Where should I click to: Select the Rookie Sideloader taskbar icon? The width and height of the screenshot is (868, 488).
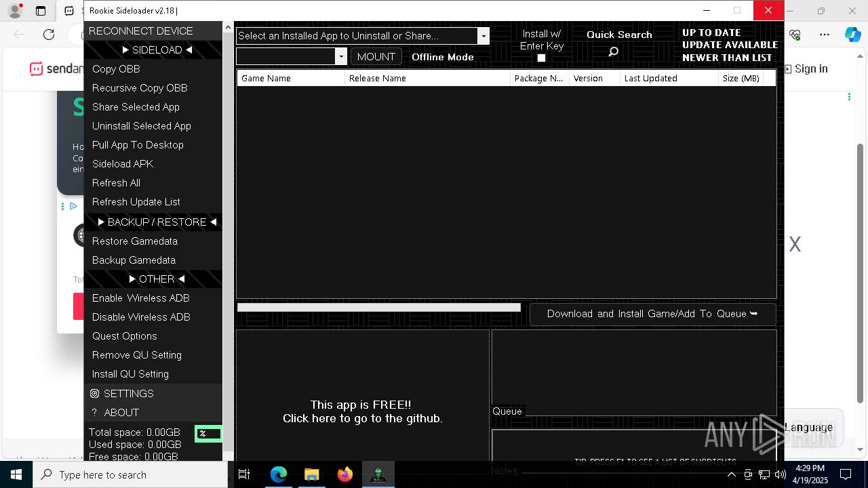coord(378,474)
